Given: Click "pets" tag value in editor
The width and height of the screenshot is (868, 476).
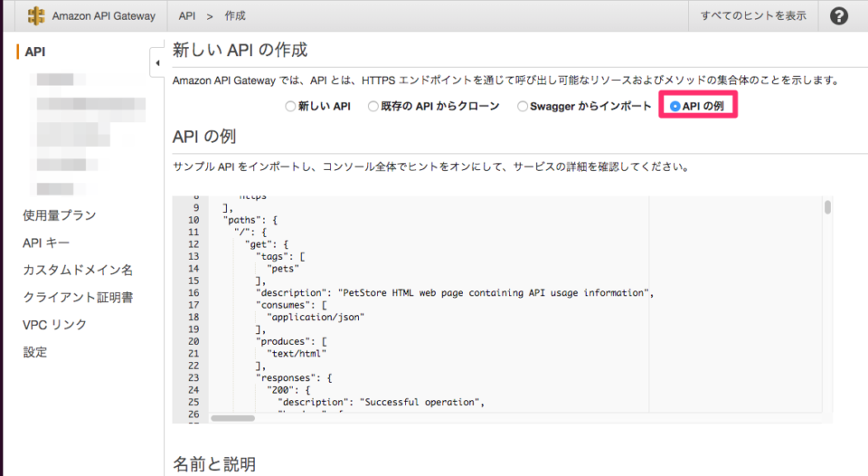Looking at the screenshot, I should (x=283, y=268).
